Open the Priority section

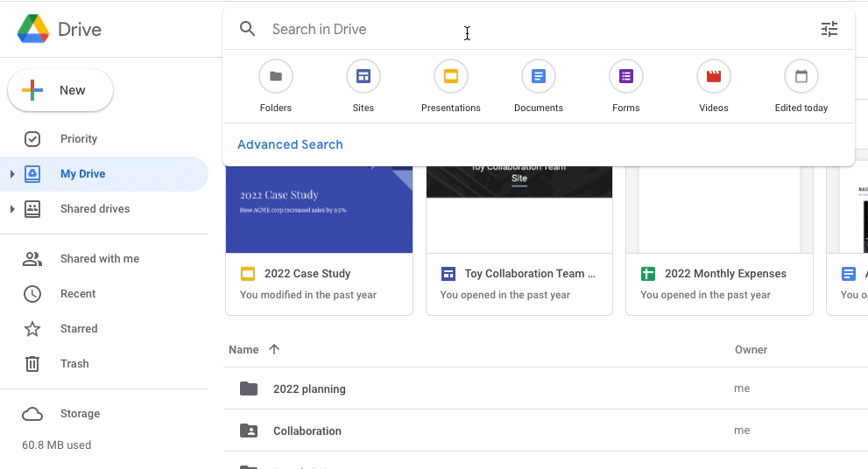[x=79, y=139]
